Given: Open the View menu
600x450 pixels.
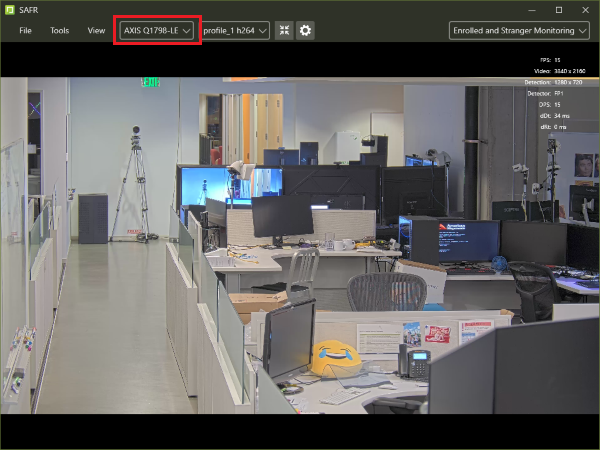Looking at the screenshot, I should point(96,30).
